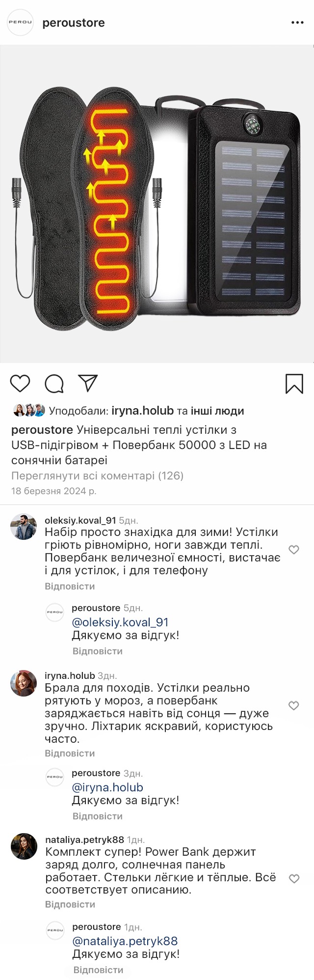The width and height of the screenshot is (314, 980).
Task: Save the post with the bookmark icon
Action: point(294,384)
